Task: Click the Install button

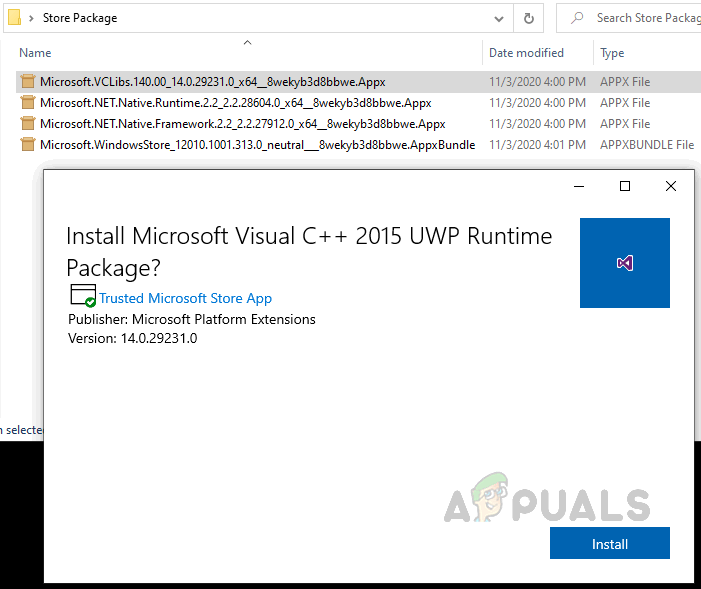Action: click(x=609, y=544)
